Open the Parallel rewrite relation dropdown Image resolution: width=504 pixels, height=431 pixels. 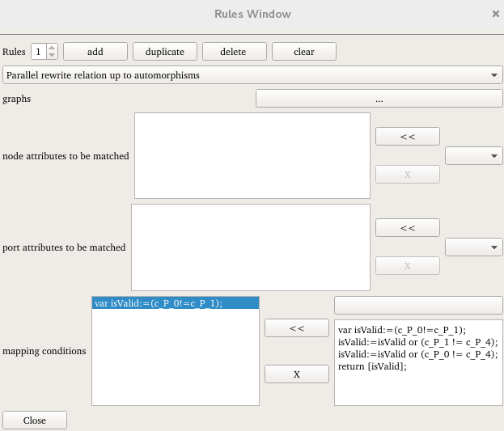(252, 75)
